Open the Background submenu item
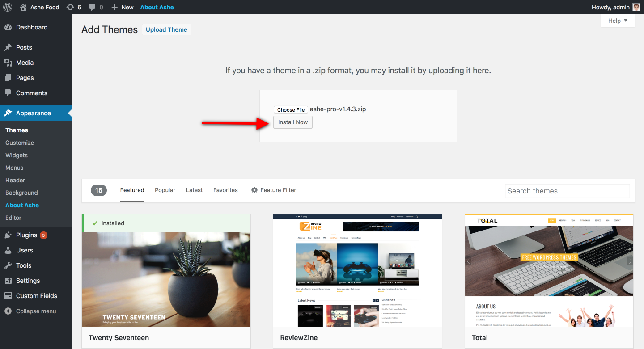The height and width of the screenshot is (349, 644). click(21, 193)
